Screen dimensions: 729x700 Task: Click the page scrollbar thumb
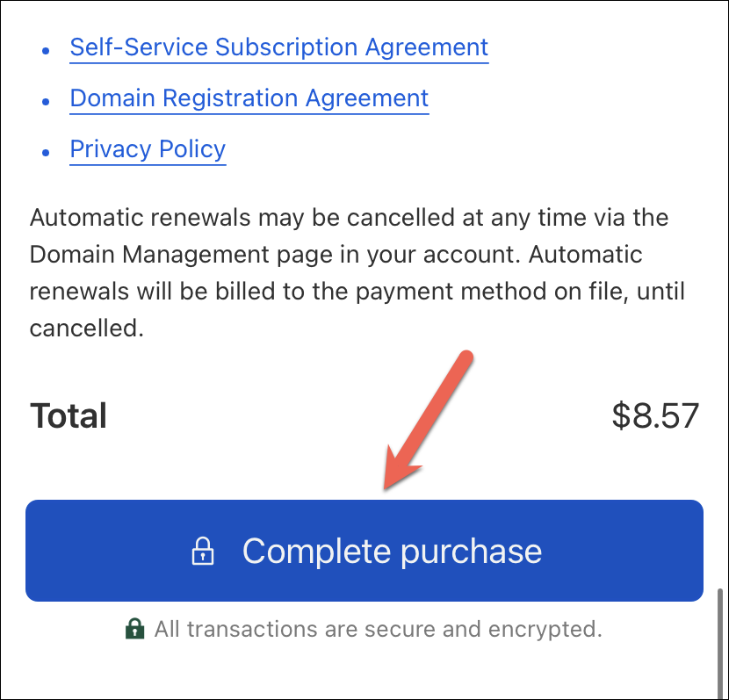point(720,643)
